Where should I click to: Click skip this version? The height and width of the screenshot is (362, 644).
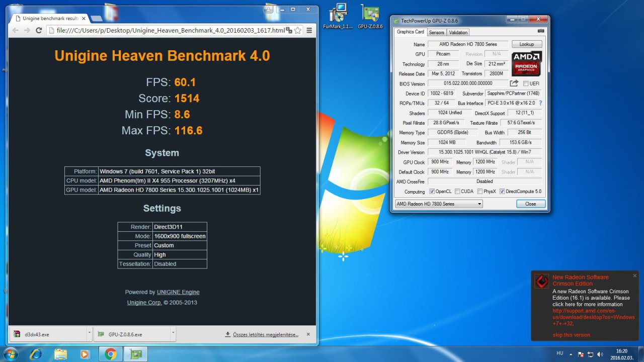tap(571, 335)
